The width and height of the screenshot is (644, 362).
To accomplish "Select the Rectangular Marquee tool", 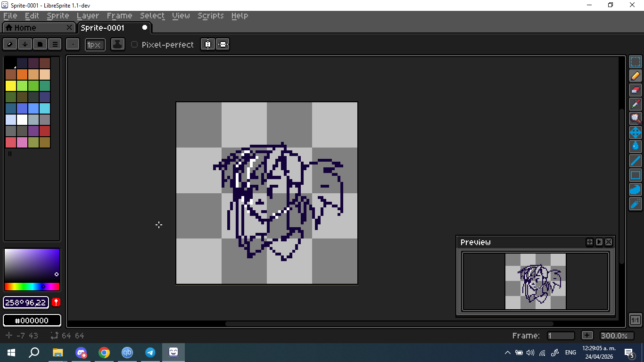I will click(x=636, y=62).
